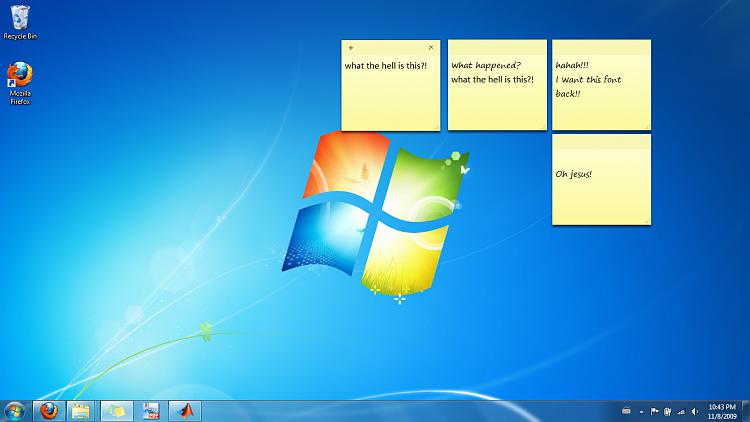Click the 'What happened?' text in note
This screenshot has width=750, height=422.
pos(485,66)
